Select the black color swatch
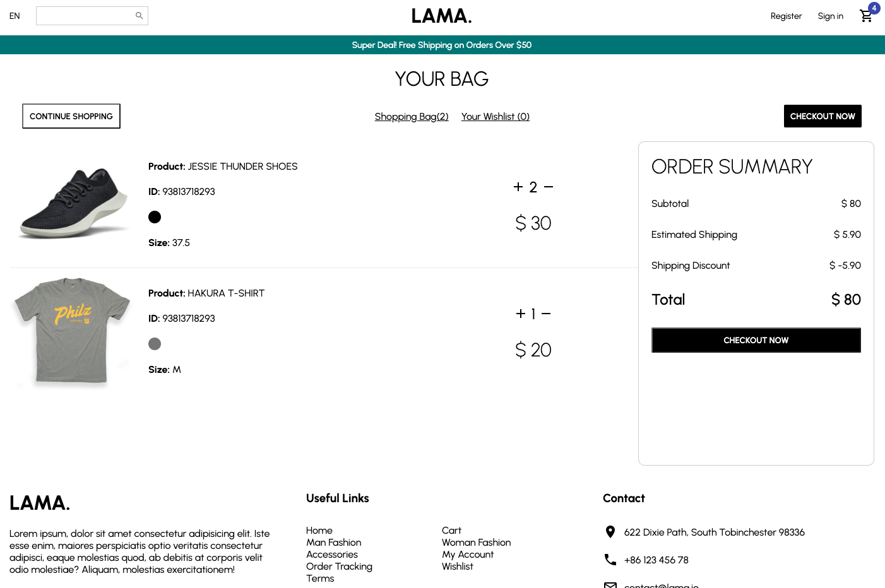This screenshot has width=885, height=588. [x=155, y=217]
